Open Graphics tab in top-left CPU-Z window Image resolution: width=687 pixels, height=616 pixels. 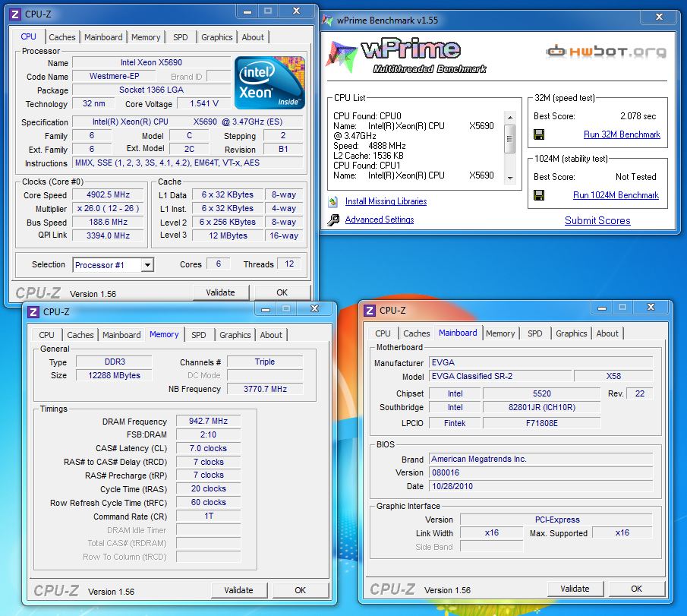[217, 37]
